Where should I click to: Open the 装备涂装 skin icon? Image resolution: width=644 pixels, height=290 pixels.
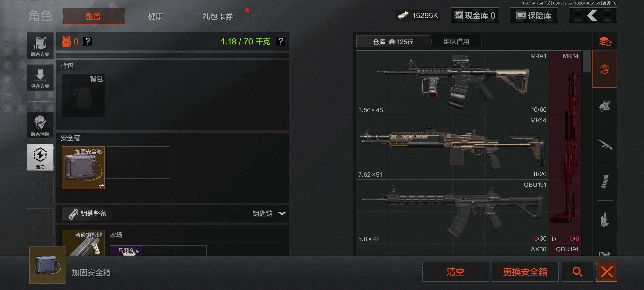(40, 125)
